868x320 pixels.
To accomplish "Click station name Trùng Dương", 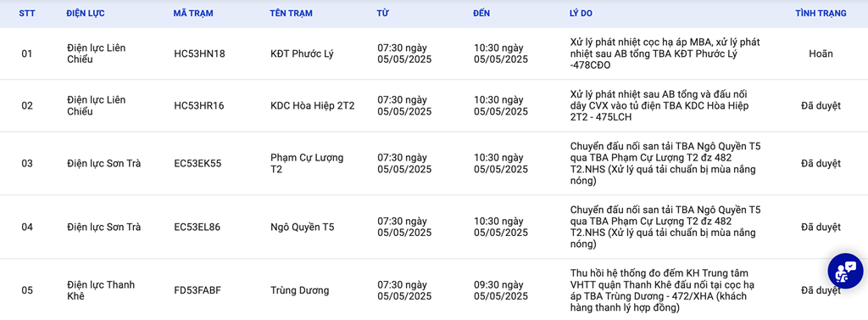I will (299, 290).
